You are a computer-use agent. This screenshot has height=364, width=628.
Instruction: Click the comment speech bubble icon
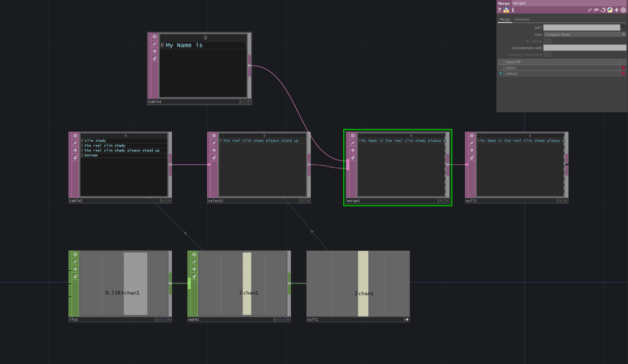tap(596, 10)
